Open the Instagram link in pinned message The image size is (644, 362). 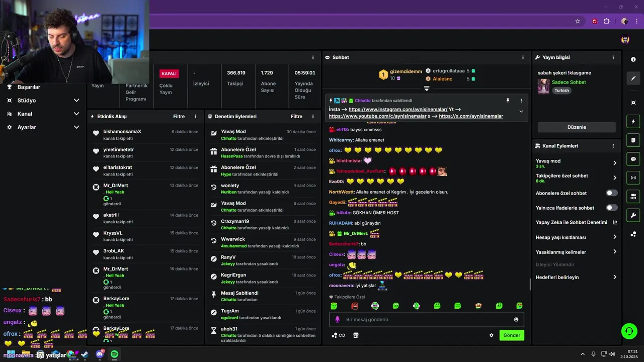[x=398, y=109]
